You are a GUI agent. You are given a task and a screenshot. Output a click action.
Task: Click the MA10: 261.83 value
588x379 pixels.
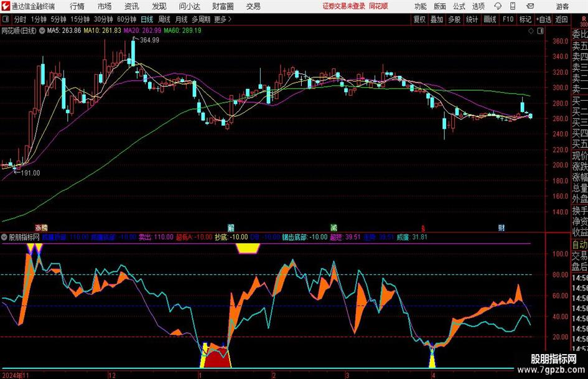click(x=102, y=30)
